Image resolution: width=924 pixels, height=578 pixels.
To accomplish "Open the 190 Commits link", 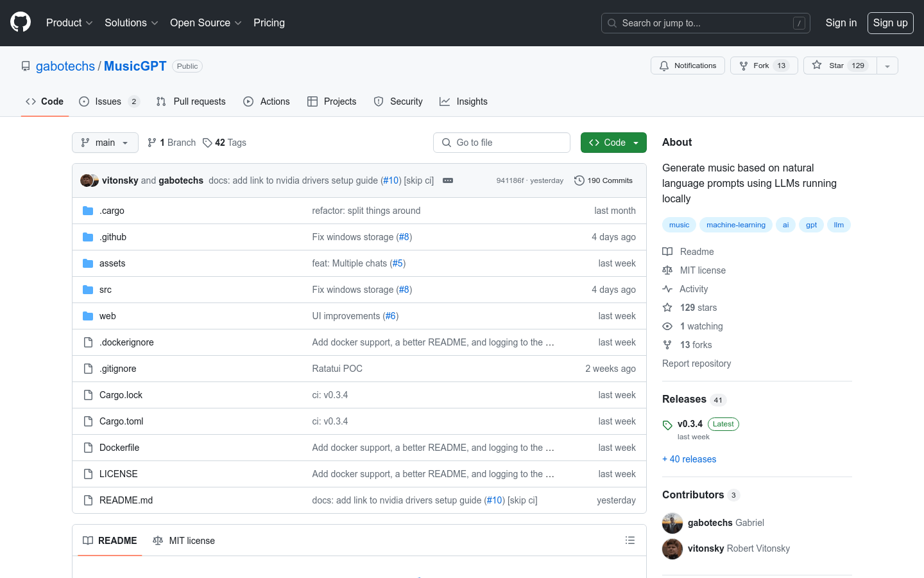I will [603, 180].
